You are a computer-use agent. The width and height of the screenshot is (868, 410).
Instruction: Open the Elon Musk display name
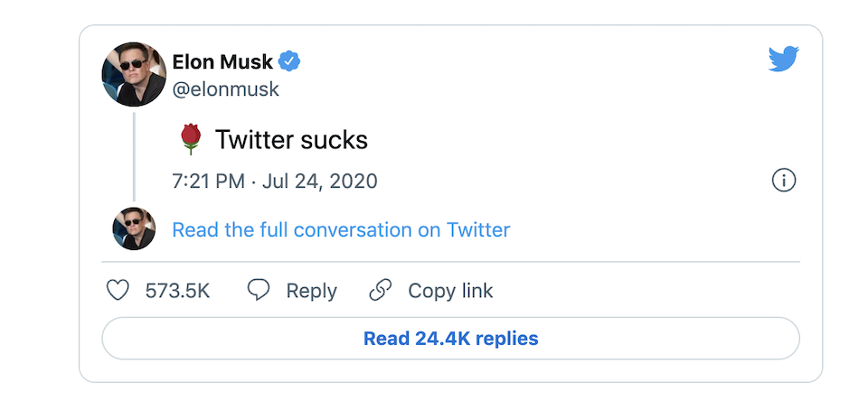222,61
